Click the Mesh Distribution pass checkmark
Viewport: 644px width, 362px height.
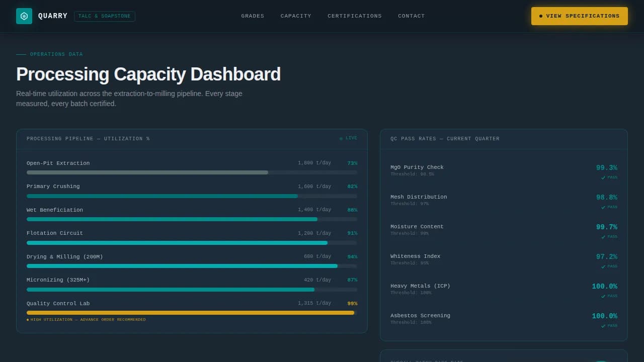tap(603, 207)
